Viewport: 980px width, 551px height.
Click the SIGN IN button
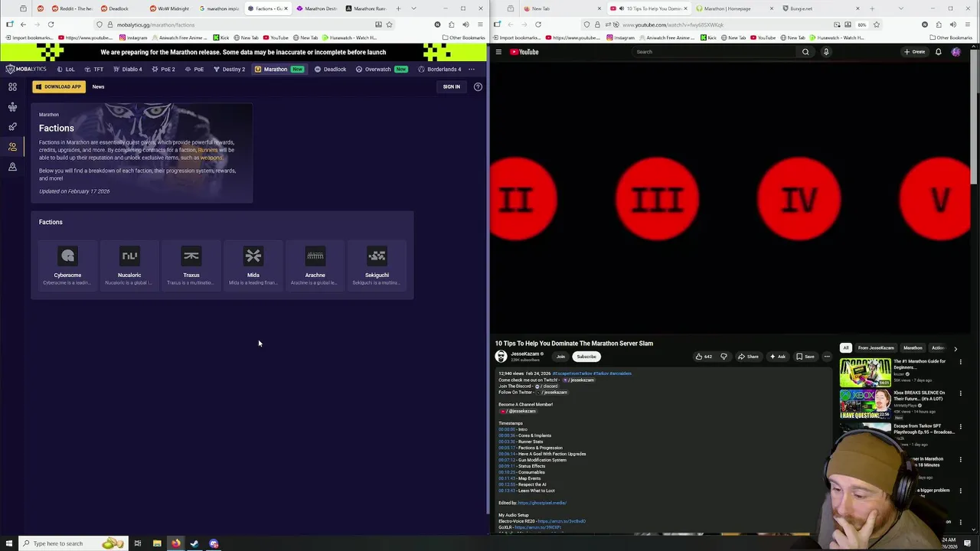[x=451, y=86]
